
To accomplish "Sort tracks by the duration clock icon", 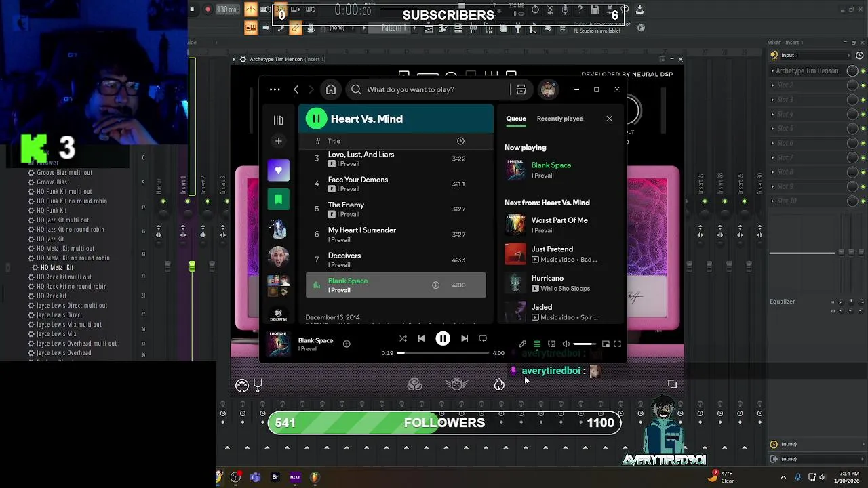I will (x=460, y=141).
